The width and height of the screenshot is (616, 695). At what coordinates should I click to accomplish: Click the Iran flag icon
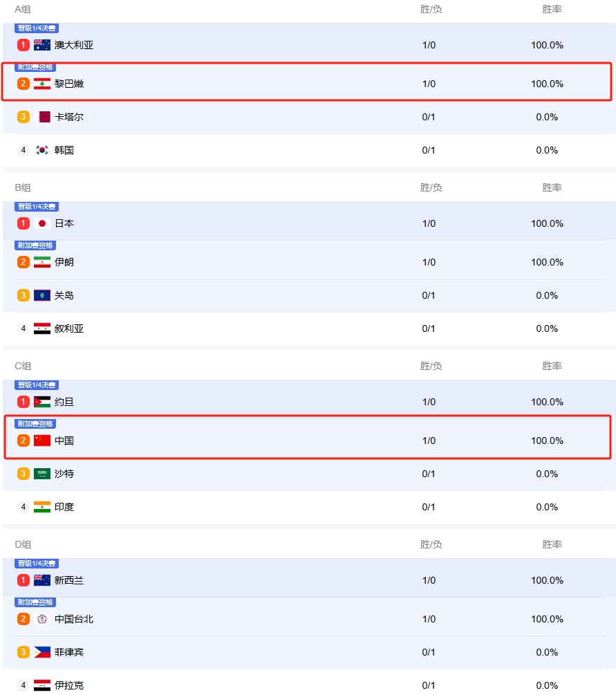(42, 262)
